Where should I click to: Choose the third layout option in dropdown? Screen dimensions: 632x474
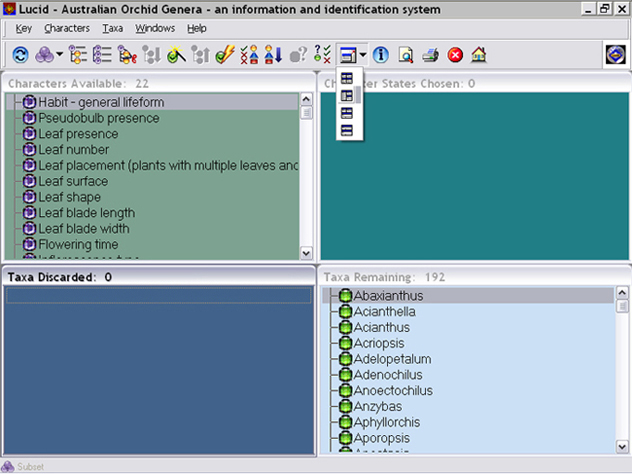click(x=347, y=113)
